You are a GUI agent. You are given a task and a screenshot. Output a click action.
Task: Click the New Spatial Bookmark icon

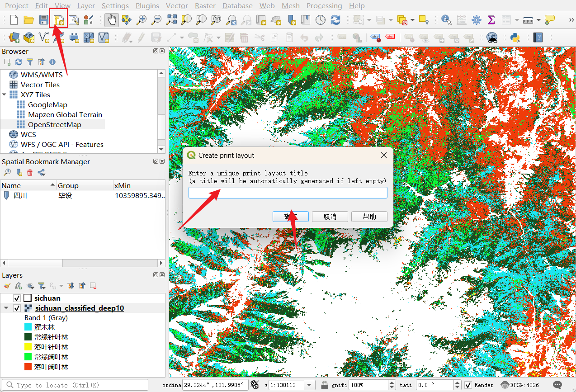[x=19, y=171]
